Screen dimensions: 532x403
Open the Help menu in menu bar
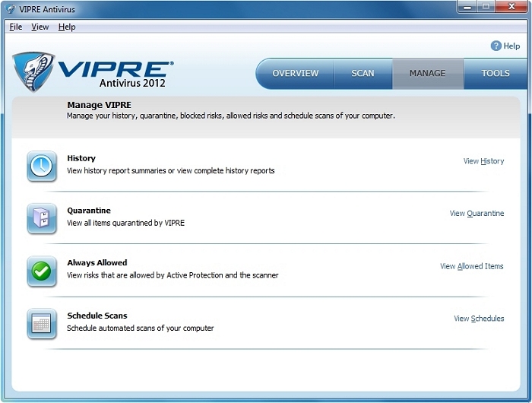point(67,27)
